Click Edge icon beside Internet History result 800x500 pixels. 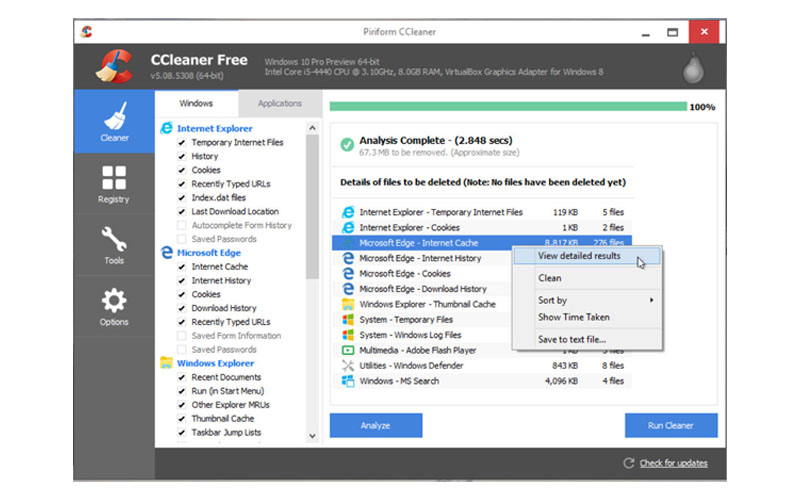coord(348,258)
